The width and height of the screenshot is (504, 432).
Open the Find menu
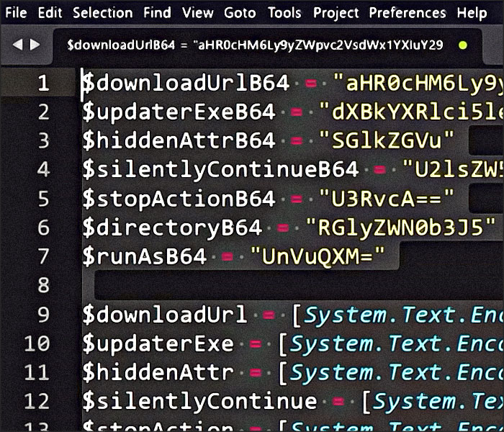point(157,13)
